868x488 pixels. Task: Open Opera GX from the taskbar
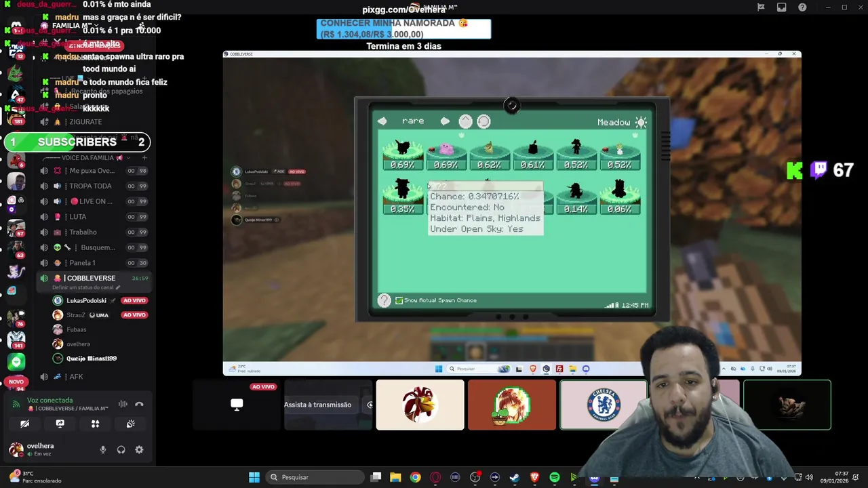(435, 477)
